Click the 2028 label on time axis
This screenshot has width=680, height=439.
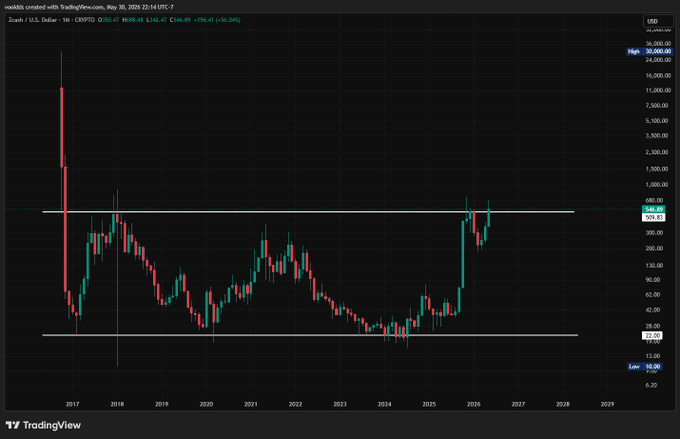pos(563,404)
